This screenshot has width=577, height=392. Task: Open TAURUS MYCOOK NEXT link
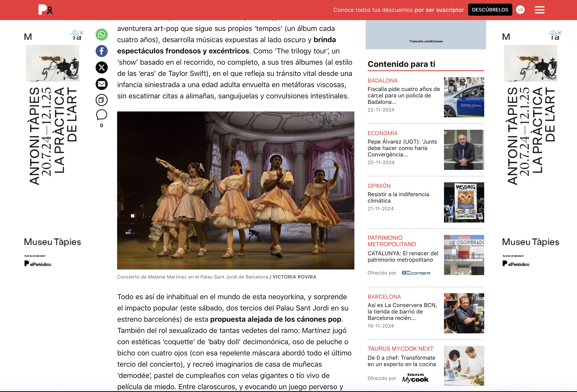tap(400, 349)
